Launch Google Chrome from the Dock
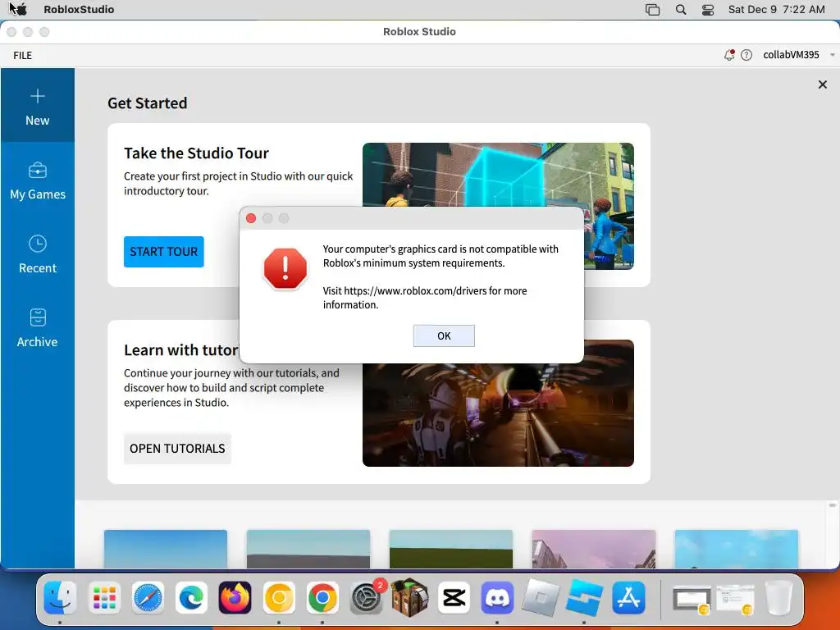 point(322,597)
